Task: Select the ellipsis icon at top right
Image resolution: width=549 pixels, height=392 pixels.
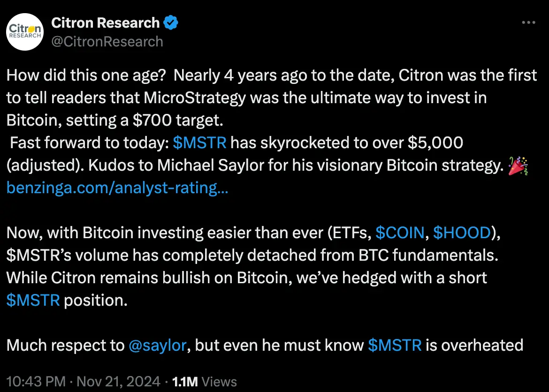Action: [529, 22]
